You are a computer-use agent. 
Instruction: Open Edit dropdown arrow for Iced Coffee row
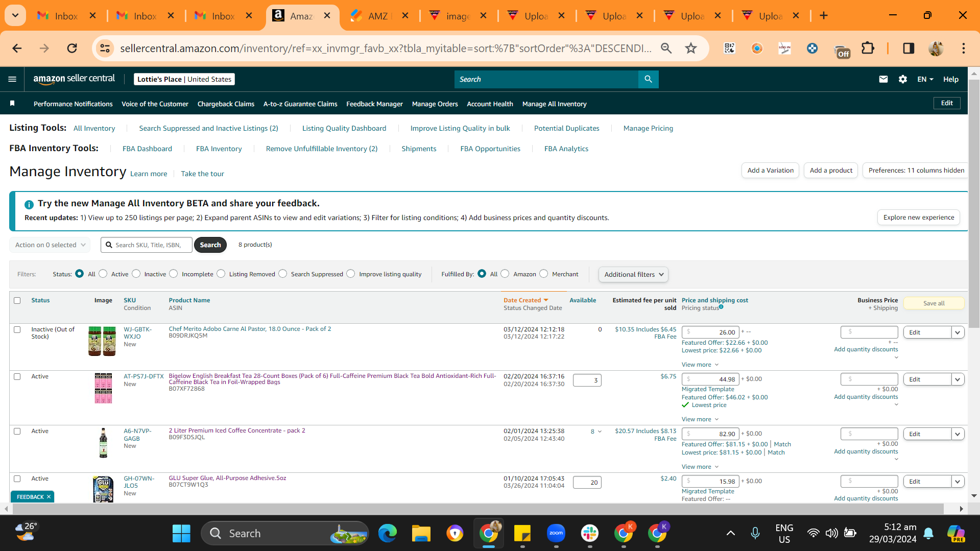[x=958, y=434]
